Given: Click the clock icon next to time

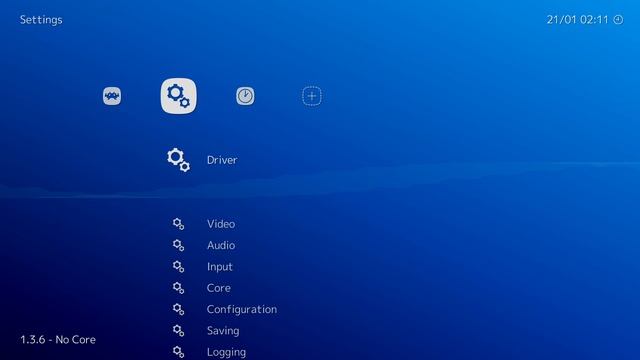Looking at the screenshot, I should (x=618, y=20).
